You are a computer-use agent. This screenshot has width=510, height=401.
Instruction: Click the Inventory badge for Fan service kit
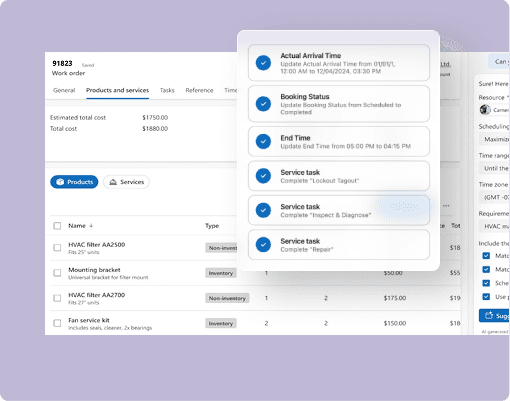[221, 323]
